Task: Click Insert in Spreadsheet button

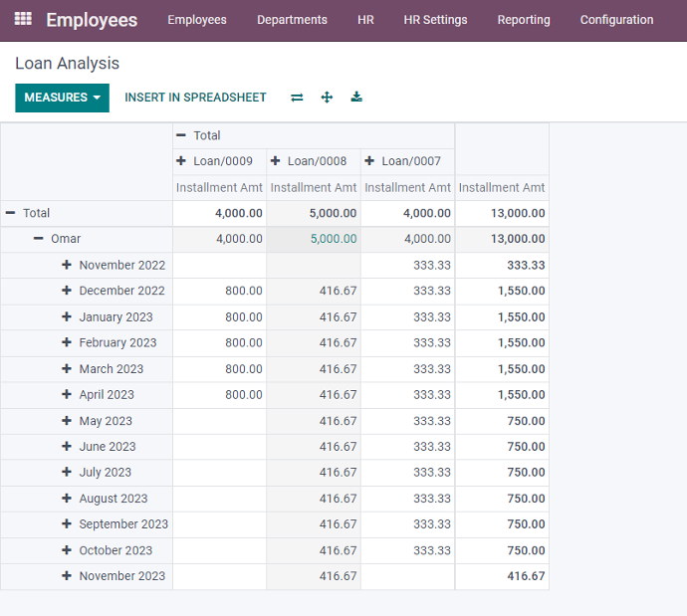Action: pos(195,98)
